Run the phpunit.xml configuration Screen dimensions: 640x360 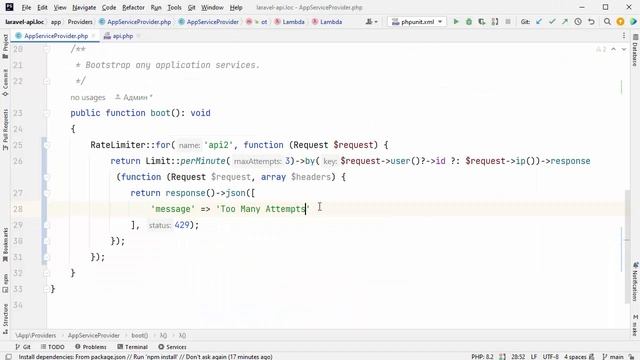[456, 22]
